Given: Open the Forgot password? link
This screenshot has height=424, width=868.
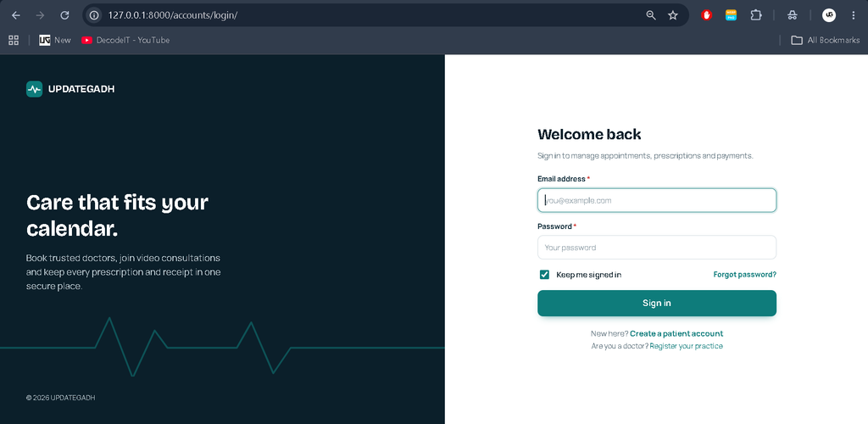Looking at the screenshot, I should (744, 275).
